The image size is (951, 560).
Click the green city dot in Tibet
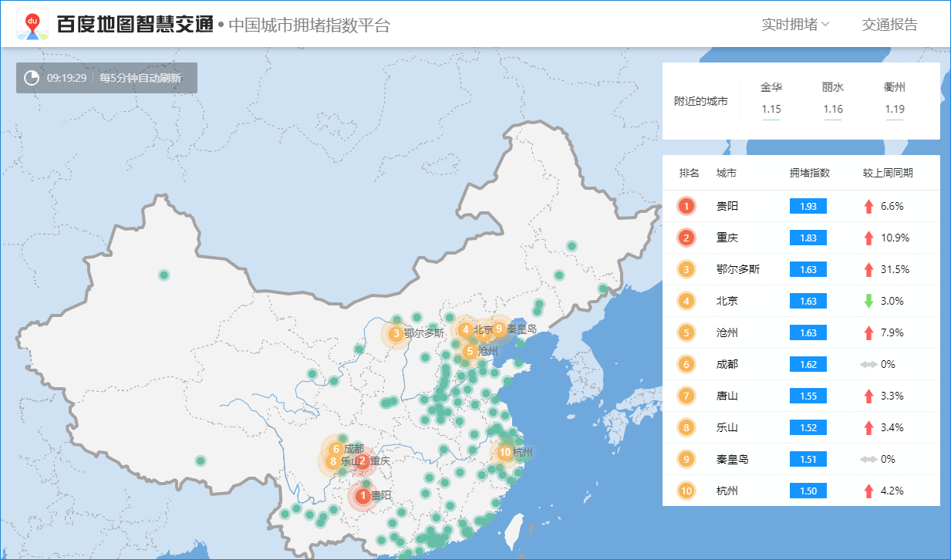click(x=201, y=460)
